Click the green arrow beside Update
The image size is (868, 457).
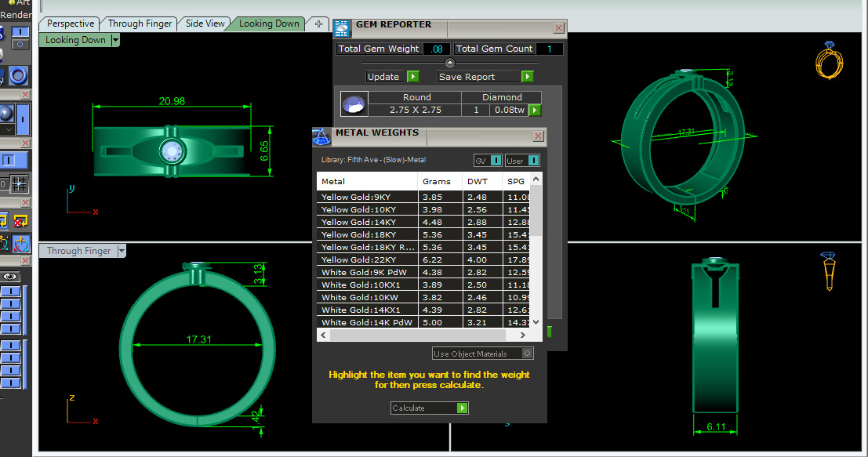(413, 76)
